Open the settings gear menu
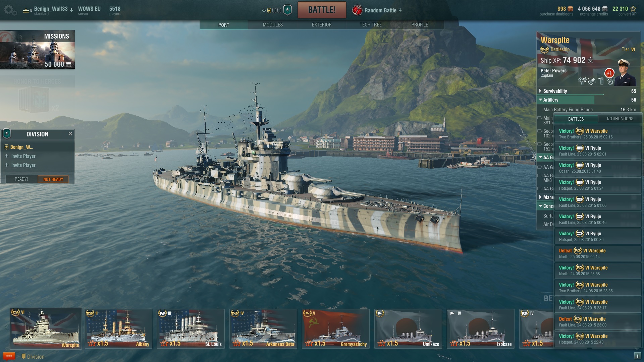Viewport: 644px width, 362px height. coord(10,10)
